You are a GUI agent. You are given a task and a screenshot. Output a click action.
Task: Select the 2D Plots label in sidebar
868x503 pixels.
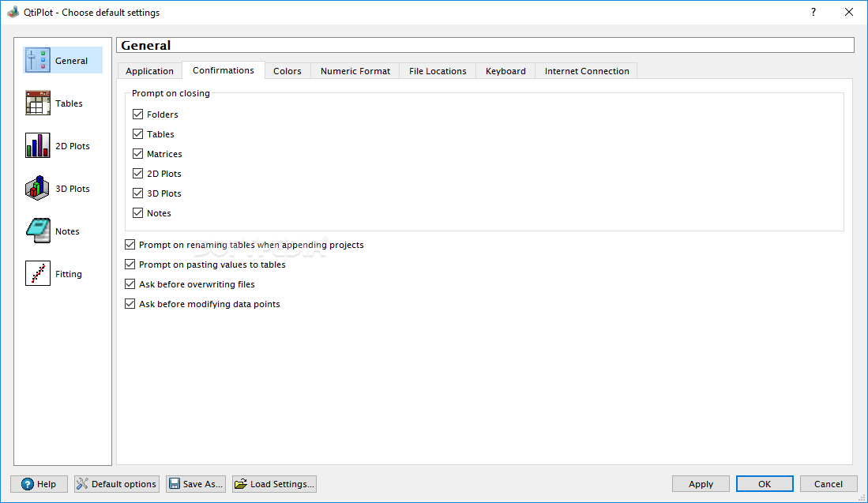(73, 146)
